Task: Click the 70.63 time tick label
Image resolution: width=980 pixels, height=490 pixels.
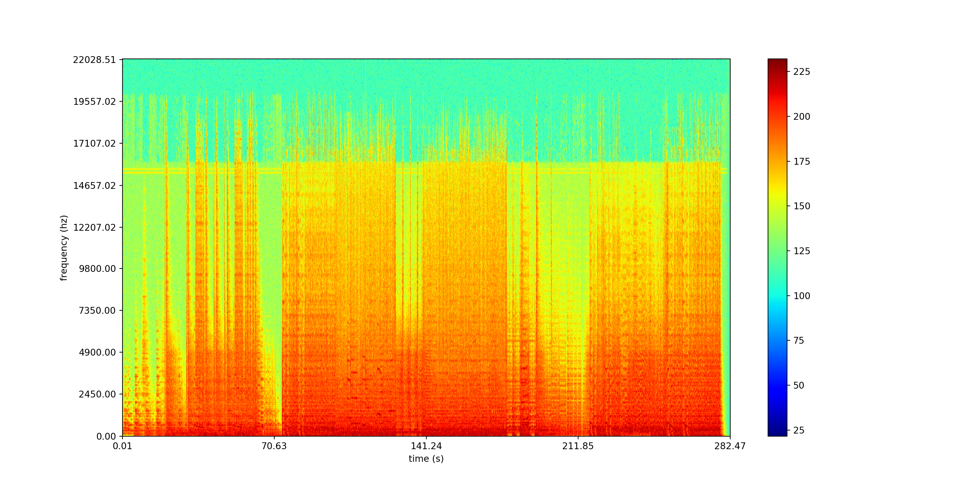Action: tap(274, 446)
